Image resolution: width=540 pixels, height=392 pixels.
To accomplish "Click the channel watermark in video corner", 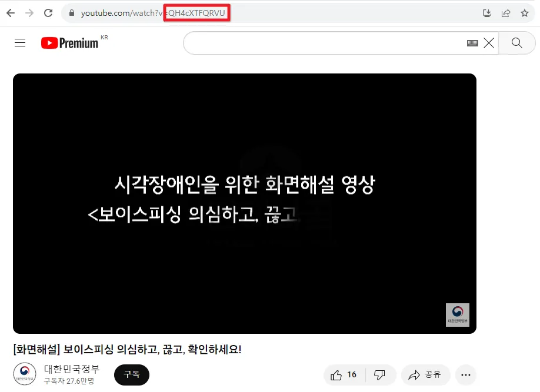I will [x=457, y=315].
